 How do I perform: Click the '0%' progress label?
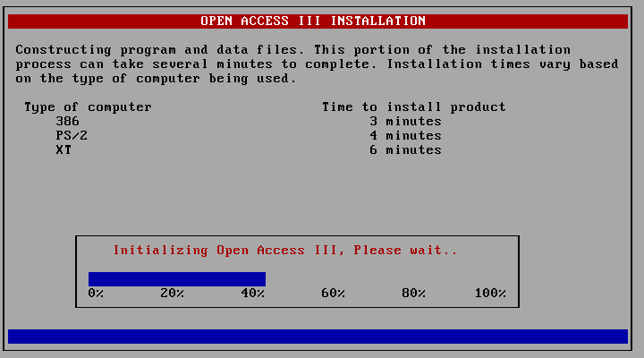(x=96, y=293)
